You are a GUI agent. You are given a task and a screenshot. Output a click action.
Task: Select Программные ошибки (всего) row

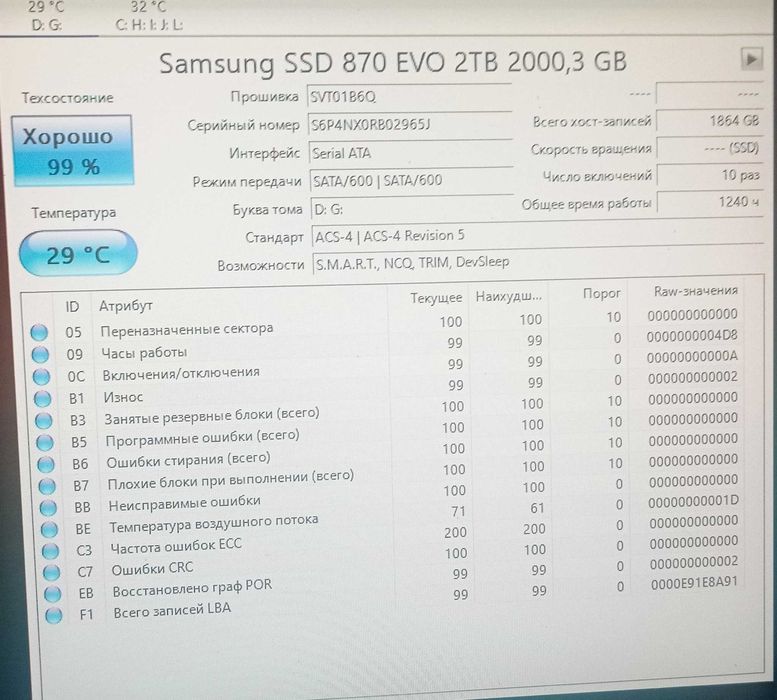pyautogui.click(x=389, y=431)
